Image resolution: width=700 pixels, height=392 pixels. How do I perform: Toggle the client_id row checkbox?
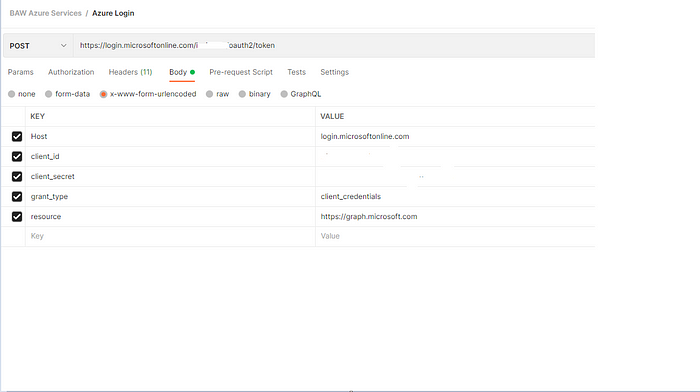(x=17, y=157)
